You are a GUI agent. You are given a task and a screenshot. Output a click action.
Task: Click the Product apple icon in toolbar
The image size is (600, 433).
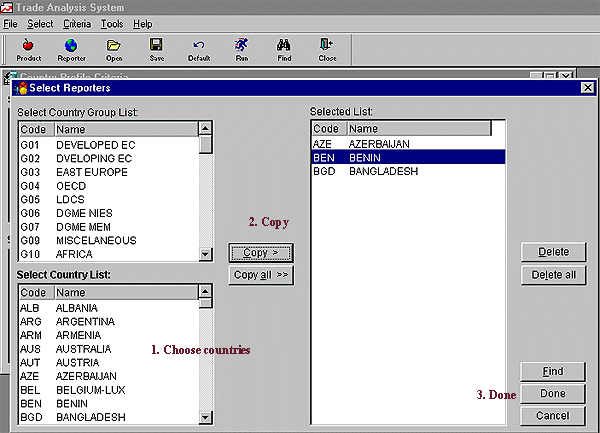[28, 46]
